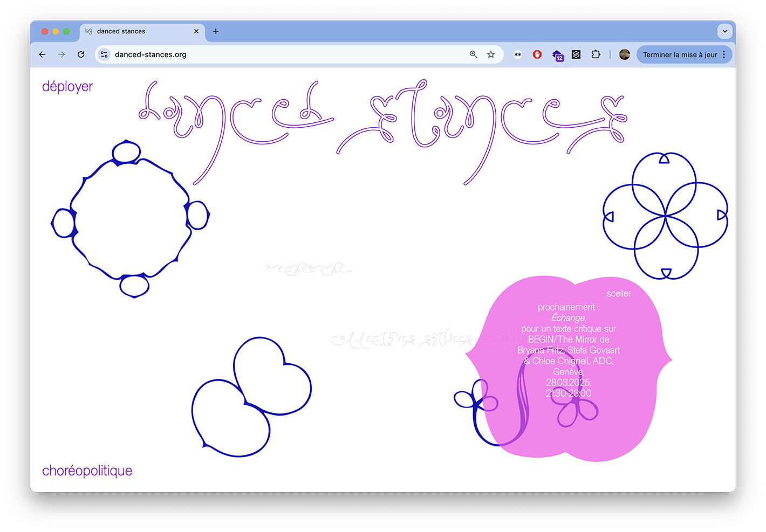Click the Échange title in pink announcement
This screenshot has width=766, height=532.
pyautogui.click(x=569, y=318)
